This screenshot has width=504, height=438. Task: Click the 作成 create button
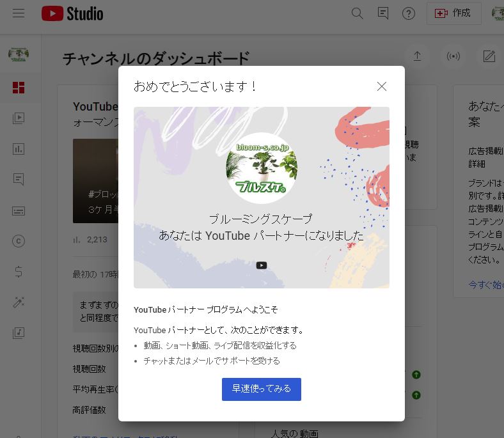point(453,13)
